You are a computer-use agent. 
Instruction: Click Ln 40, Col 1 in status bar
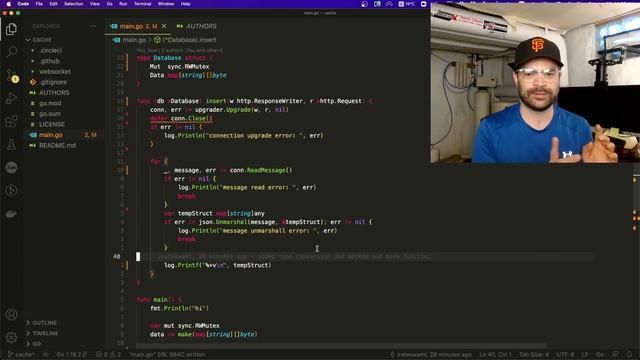(495, 354)
